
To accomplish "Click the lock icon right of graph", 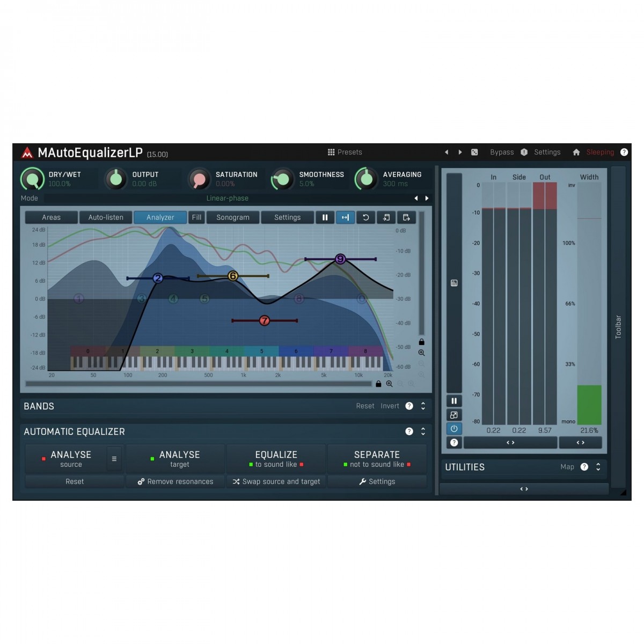I will point(422,342).
